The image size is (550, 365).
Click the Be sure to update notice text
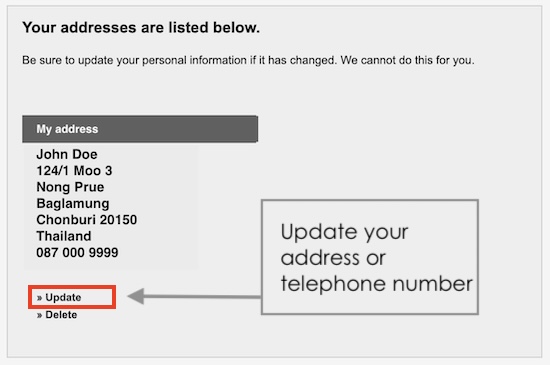[248, 60]
